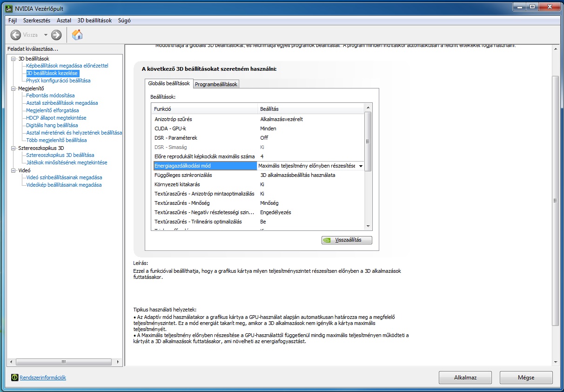Open Játékok minősítésének megtekintése
The image size is (564, 392).
(x=67, y=162)
